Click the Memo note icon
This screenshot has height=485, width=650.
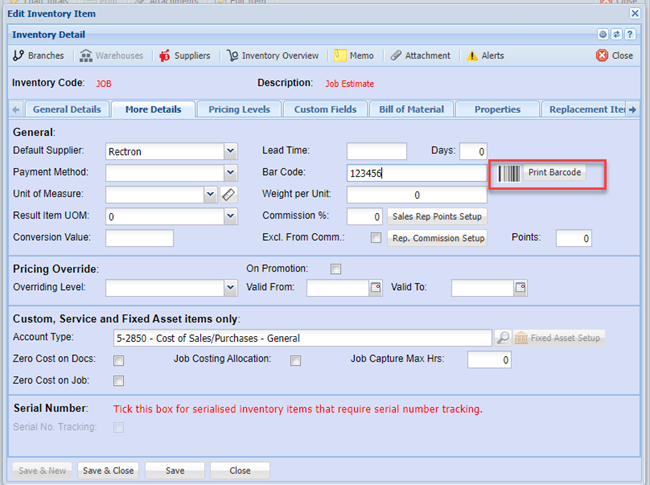340,56
